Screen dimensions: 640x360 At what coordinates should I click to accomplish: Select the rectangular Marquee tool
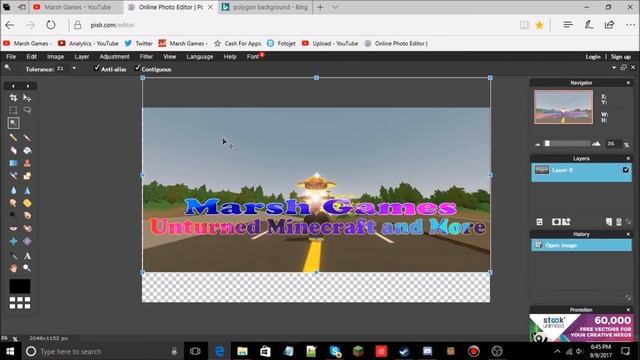point(13,110)
